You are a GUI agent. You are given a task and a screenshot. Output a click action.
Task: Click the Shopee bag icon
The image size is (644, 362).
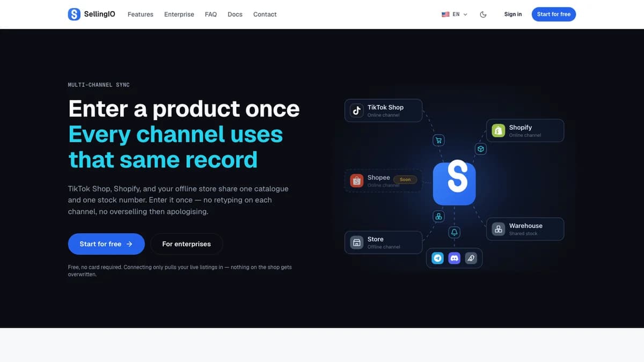point(357,181)
